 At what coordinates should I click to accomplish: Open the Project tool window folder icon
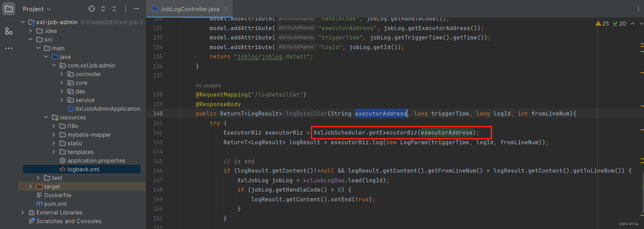tap(9, 9)
